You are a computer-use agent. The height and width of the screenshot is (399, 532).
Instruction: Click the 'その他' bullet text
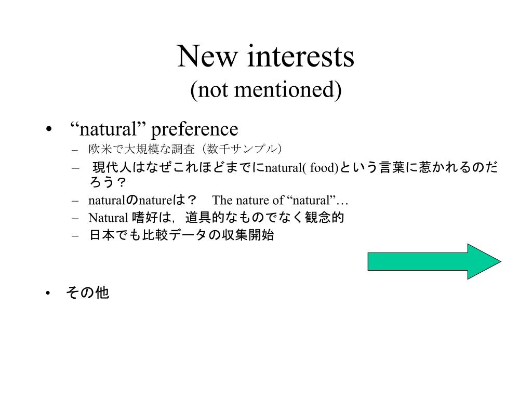click(88, 292)
